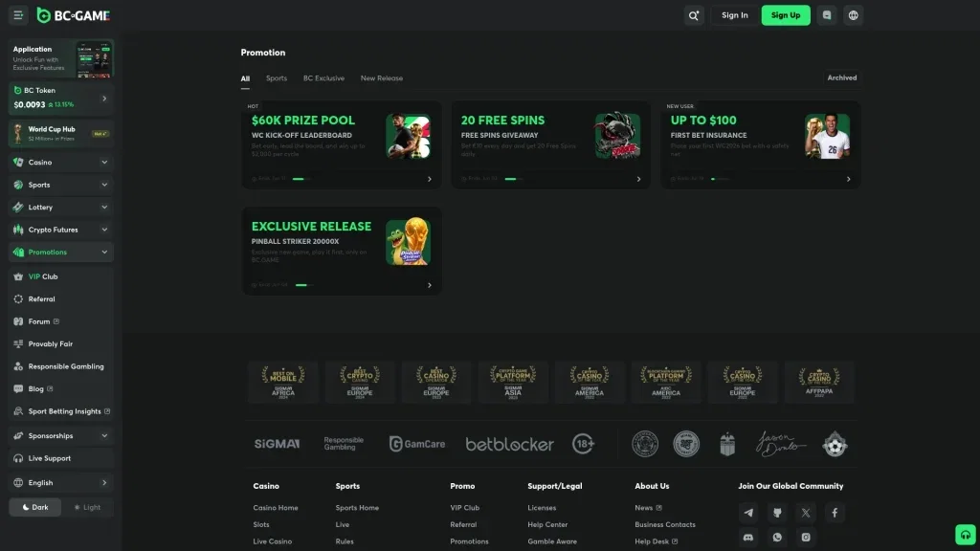Image resolution: width=980 pixels, height=551 pixels.
Task: Click the Sport Betting Insights icon
Action: coord(18,411)
